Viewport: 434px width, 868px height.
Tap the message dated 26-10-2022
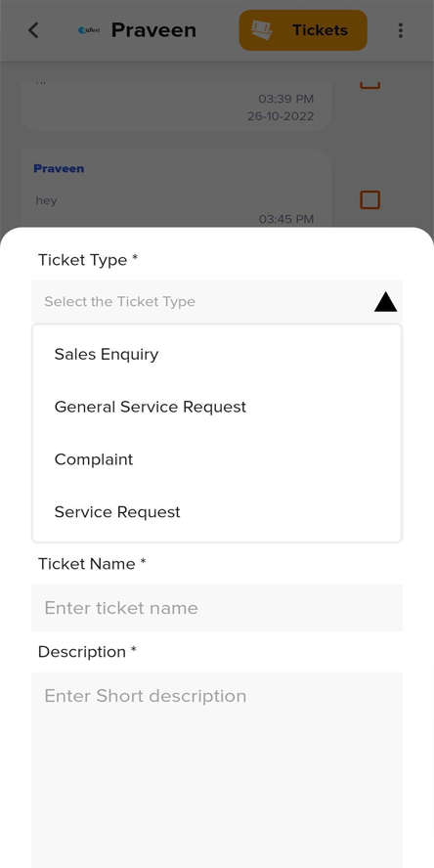tap(176, 106)
